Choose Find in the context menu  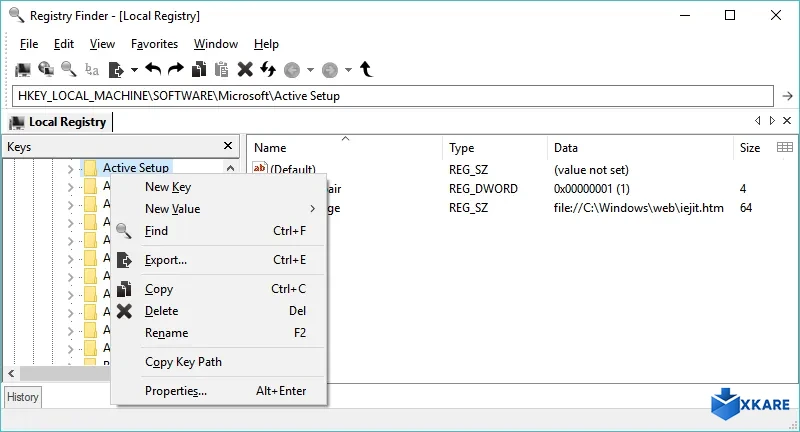point(219,231)
